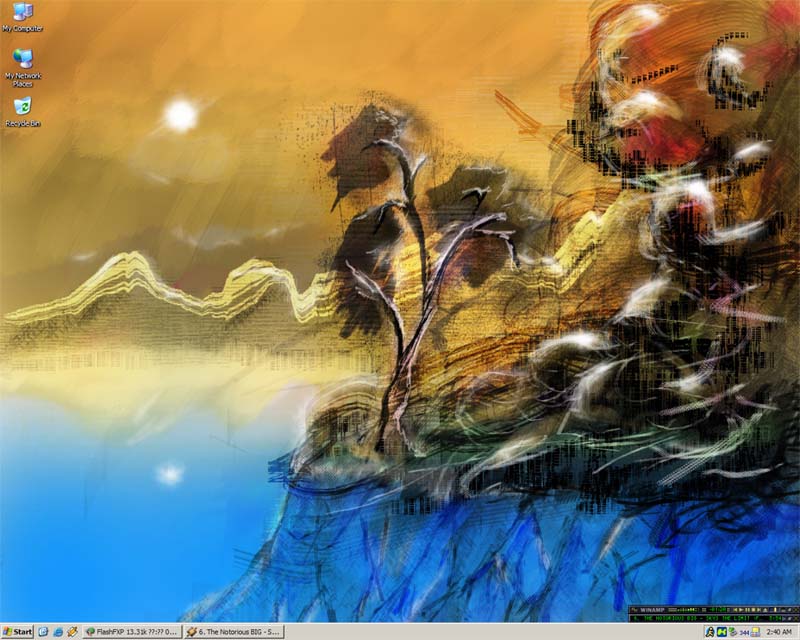Screen dimensions: 800x640
Task: Pause playback in Winamp
Action: coord(747,610)
